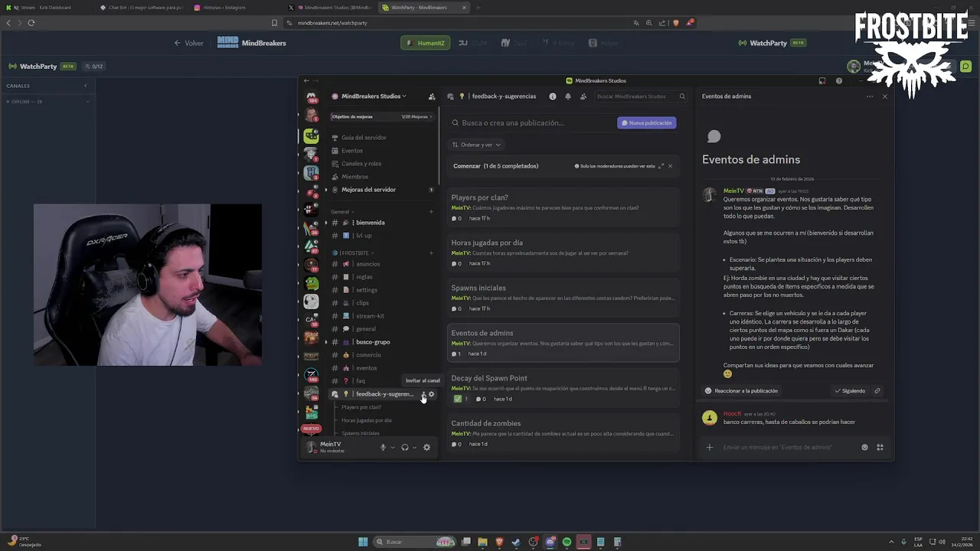Open the Miembros list item
The image size is (980, 551).
[382, 177]
